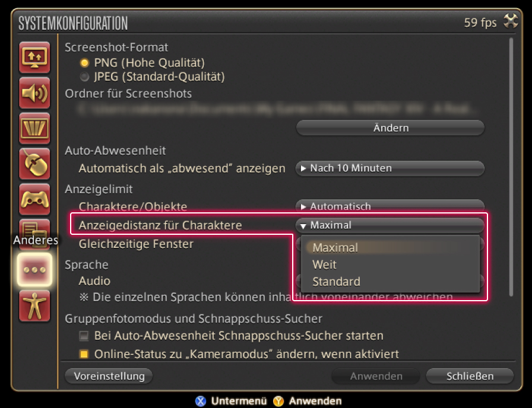
Task: Select PNG (Hohe Qualität) radio button
Action: [x=84, y=62]
